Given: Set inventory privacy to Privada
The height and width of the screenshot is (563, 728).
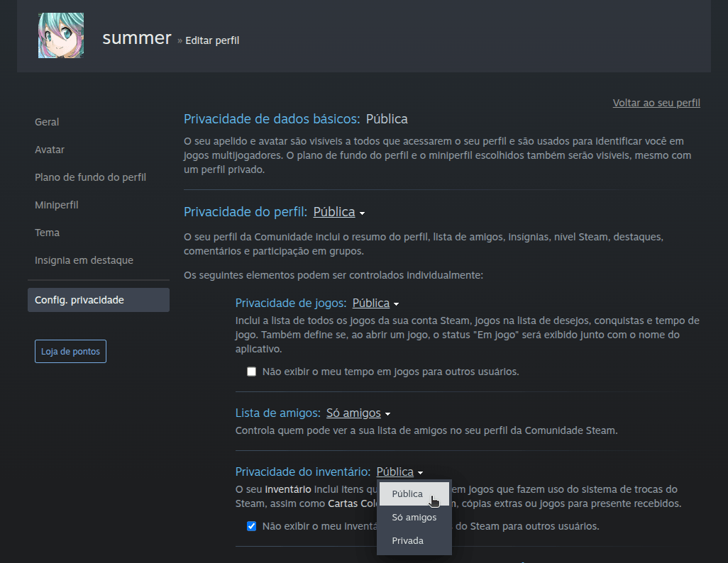Looking at the screenshot, I should [x=409, y=540].
